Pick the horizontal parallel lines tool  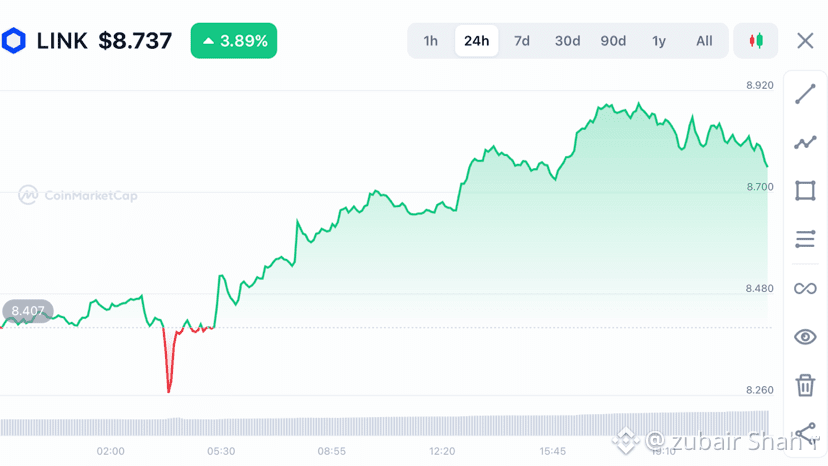[805, 239]
